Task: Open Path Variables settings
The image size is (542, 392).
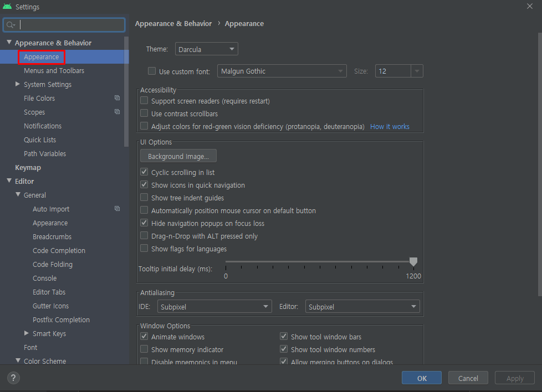Action: [44, 154]
